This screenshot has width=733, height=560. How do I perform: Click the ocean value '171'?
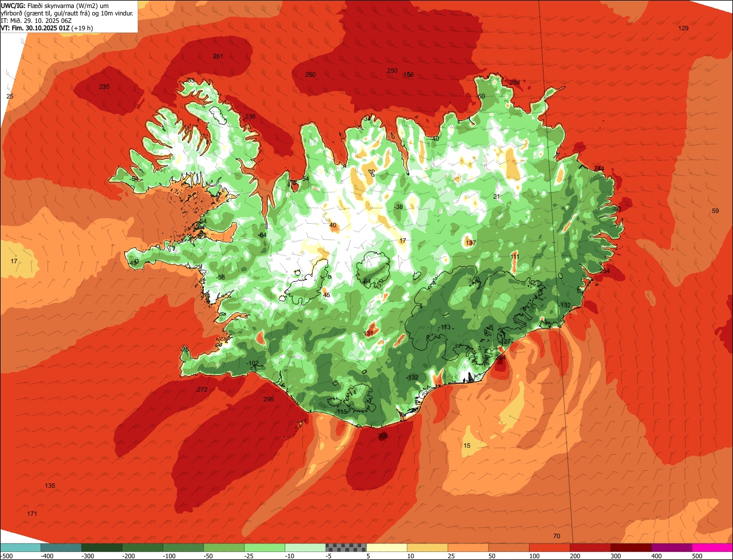(32, 514)
